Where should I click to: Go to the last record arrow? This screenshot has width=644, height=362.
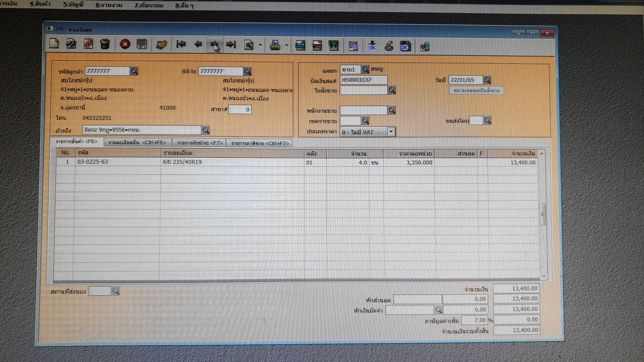click(x=231, y=45)
